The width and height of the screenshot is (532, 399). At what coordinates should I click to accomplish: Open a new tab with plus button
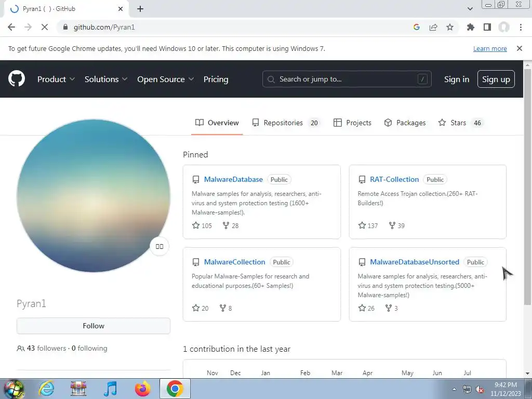[x=140, y=9]
